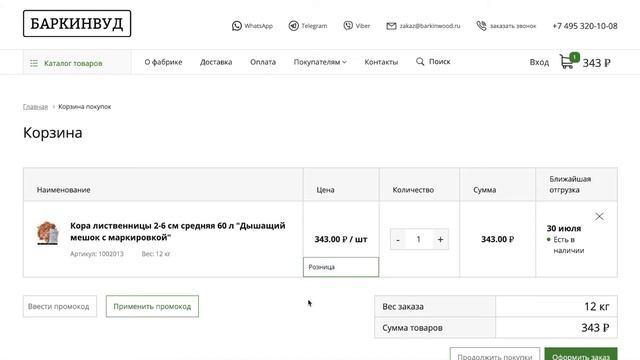
Task: Click the Оформить заказ button
Action: [581, 354]
